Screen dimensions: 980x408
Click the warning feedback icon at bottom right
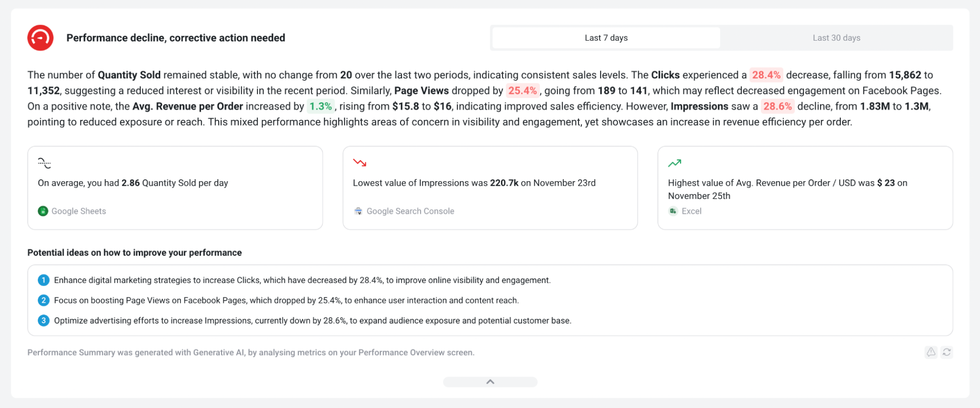click(x=930, y=352)
